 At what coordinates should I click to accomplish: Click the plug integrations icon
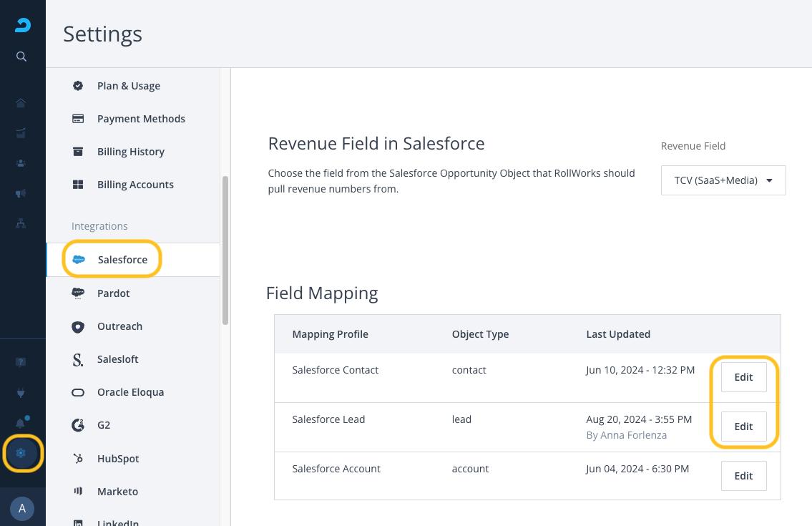(21, 393)
